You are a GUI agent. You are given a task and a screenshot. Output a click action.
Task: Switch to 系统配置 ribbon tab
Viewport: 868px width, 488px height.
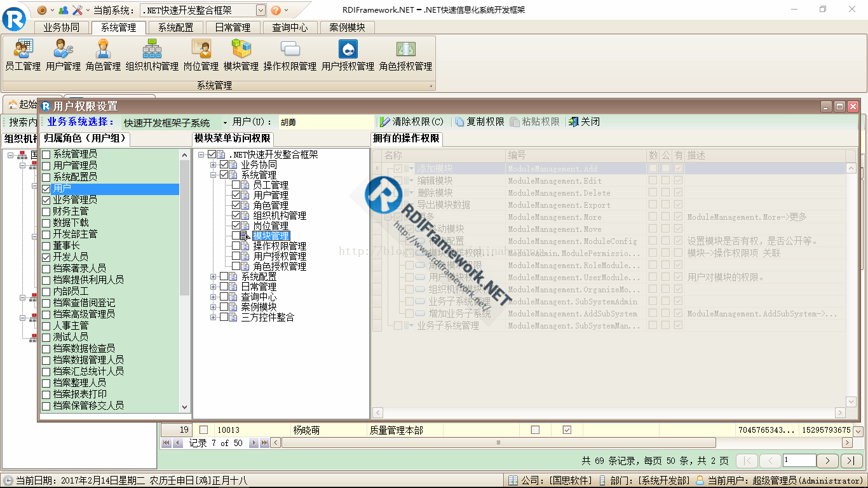[x=176, y=27]
